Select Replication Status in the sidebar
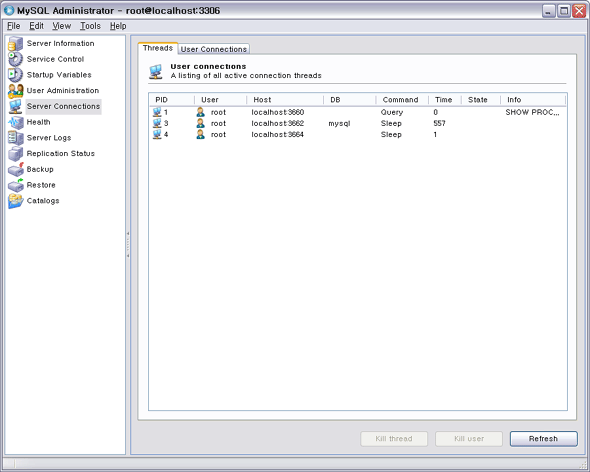The image size is (590, 472). [x=61, y=154]
